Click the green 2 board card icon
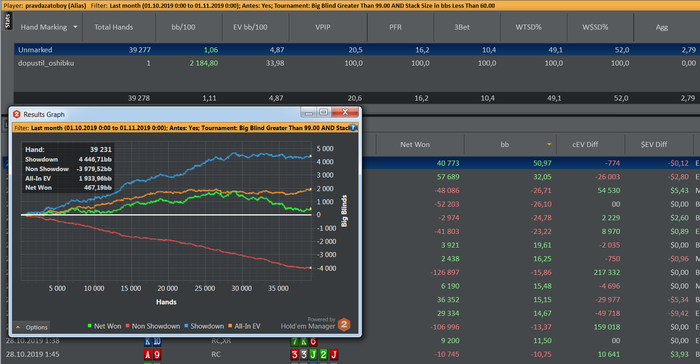 pyautogui.click(x=323, y=355)
